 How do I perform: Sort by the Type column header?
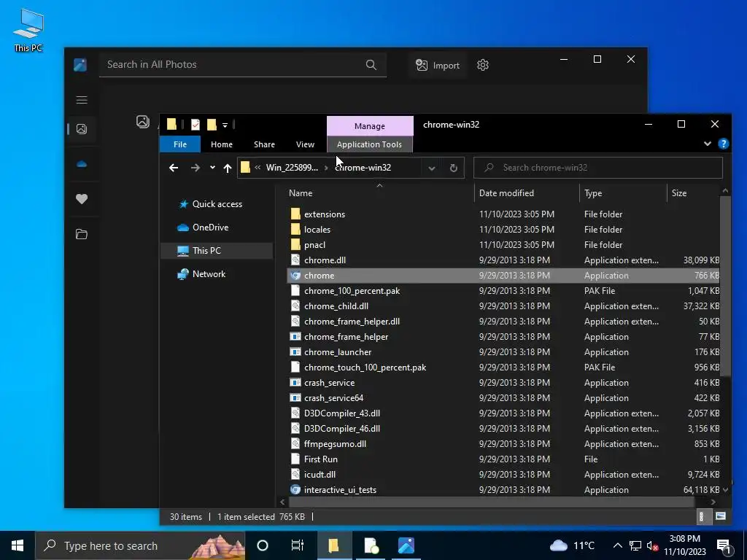(x=623, y=192)
